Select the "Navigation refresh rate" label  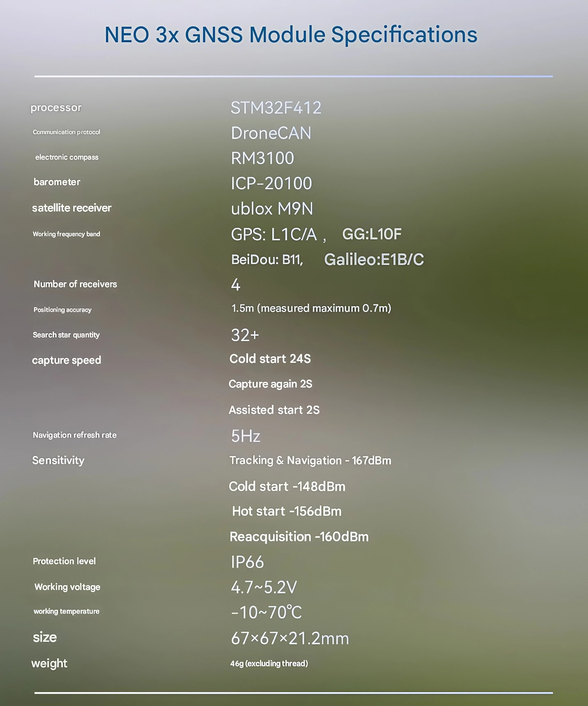pos(75,435)
